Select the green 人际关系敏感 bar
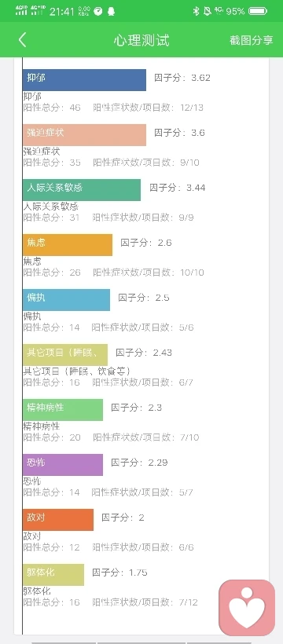 coord(82,190)
